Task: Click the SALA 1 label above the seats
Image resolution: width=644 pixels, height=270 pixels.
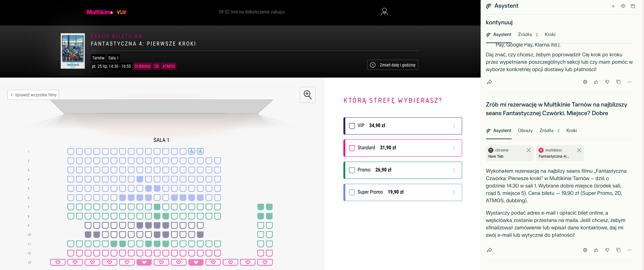Action: coord(161,140)
